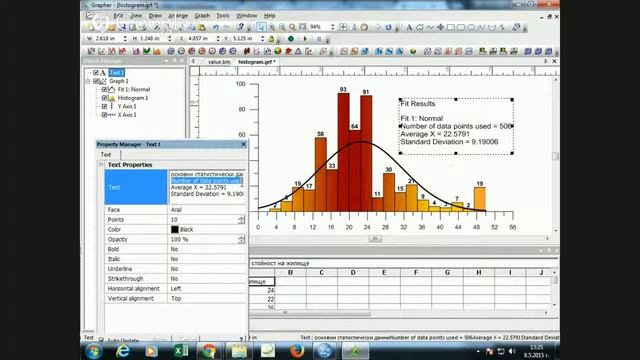Click the orange histogram graph icon
The image size is (640, 360).
pyautogui.click(x=157, y=51)
